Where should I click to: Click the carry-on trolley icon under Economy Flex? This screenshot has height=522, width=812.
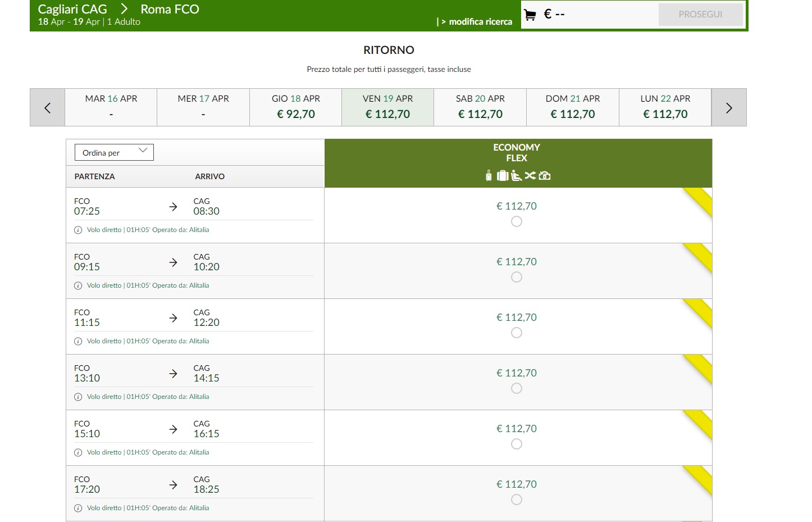pyautogui.click(x=489, y=176)
